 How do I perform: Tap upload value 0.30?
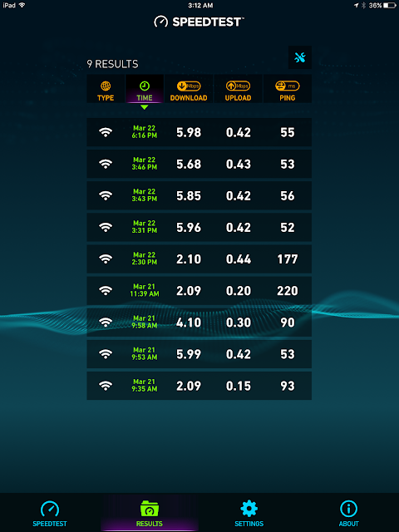(x=239, y=323)
